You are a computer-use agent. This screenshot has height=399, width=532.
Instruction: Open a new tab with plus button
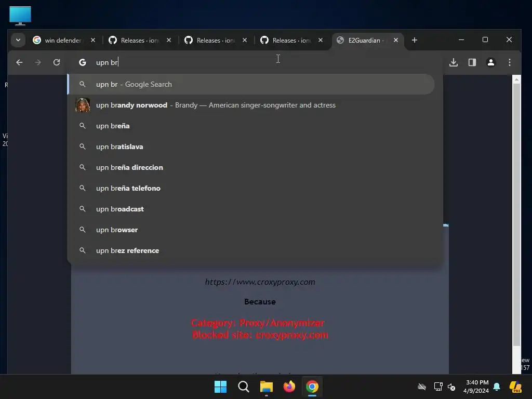coord(414,40)
